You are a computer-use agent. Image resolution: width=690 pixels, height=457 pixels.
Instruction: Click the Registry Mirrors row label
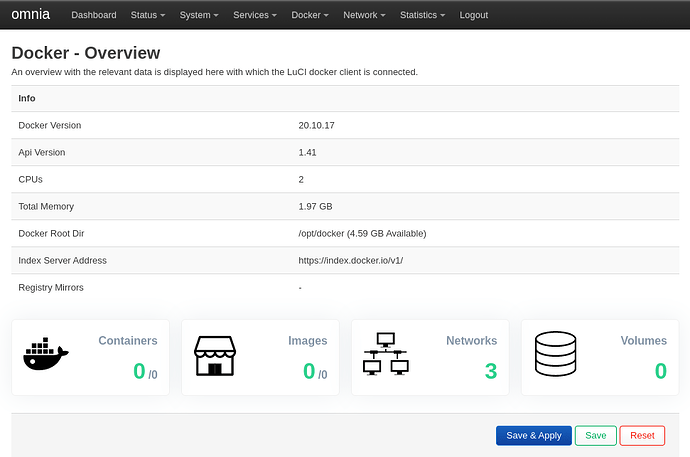pyautogui.click(x=51, y=288)
